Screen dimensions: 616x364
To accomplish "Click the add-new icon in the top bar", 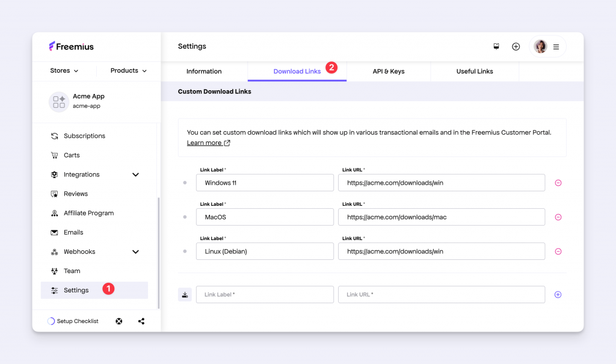I will pyautogui.click(x=516, y=46).
